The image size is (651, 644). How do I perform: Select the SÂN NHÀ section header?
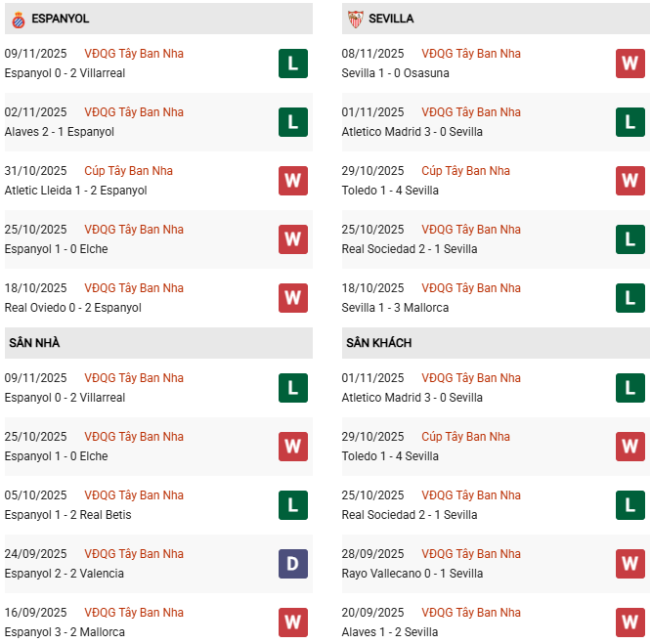tap(35, 343)
